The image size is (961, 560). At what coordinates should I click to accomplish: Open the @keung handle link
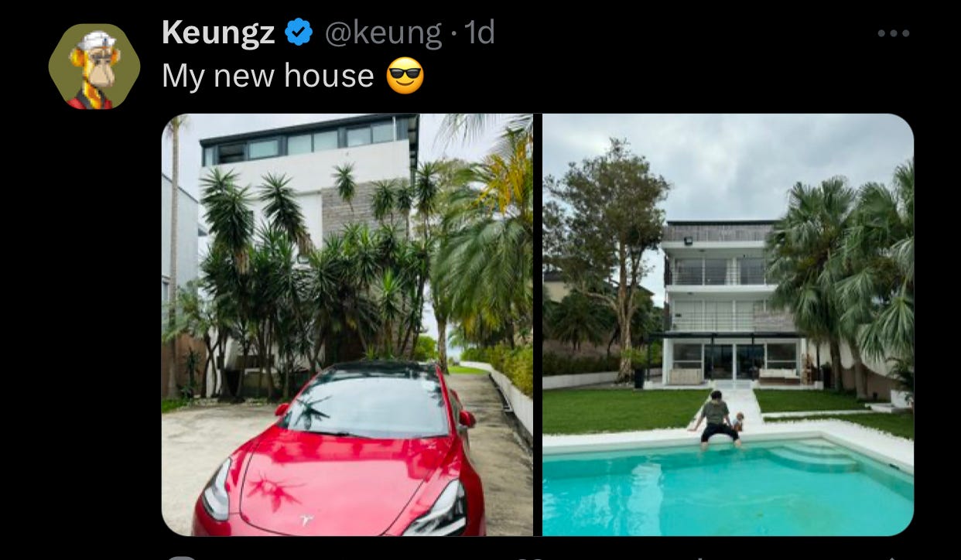381,32
